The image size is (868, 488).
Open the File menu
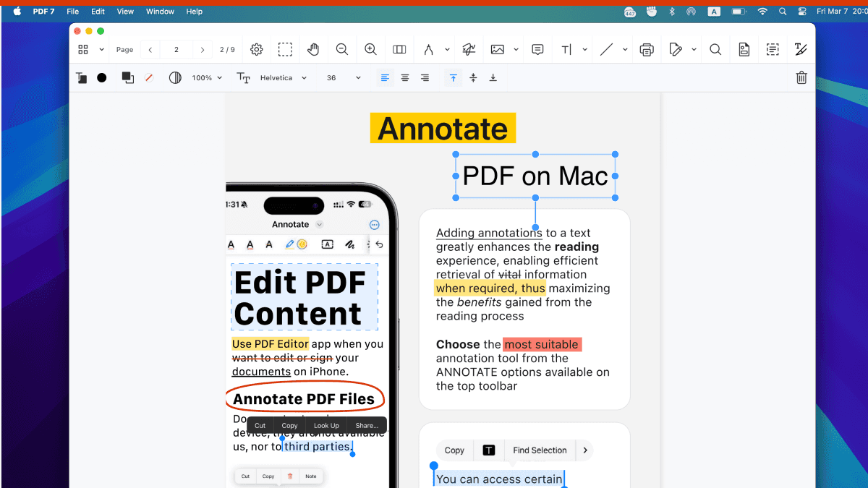click(x=72, y=12)
